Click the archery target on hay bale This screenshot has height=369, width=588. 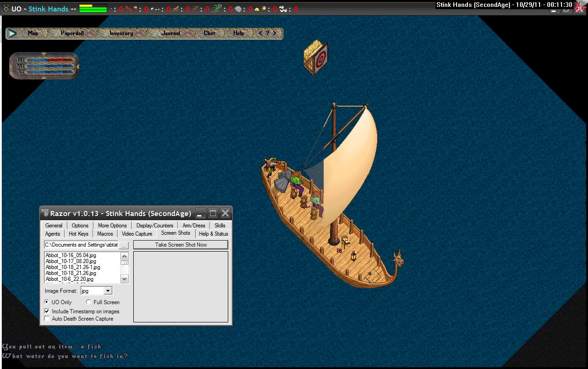coord(316,57)
